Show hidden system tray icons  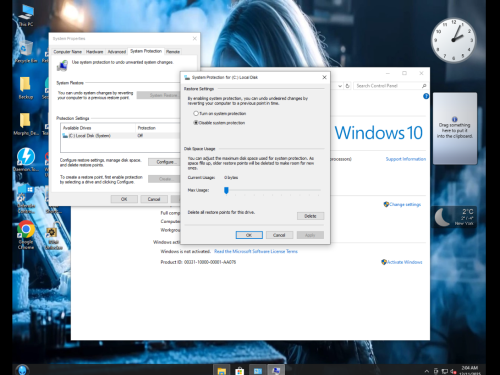tap(426, 371)
